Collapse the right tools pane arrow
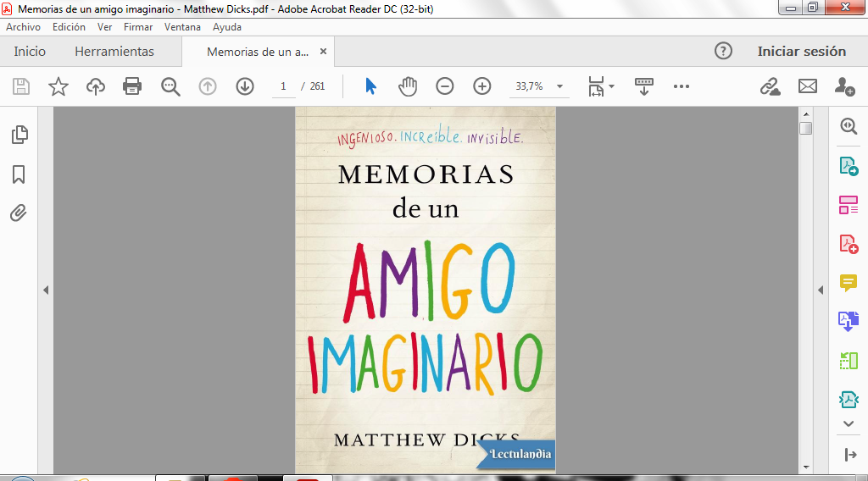This screenshot has height=481, width=868. point(821,290)
